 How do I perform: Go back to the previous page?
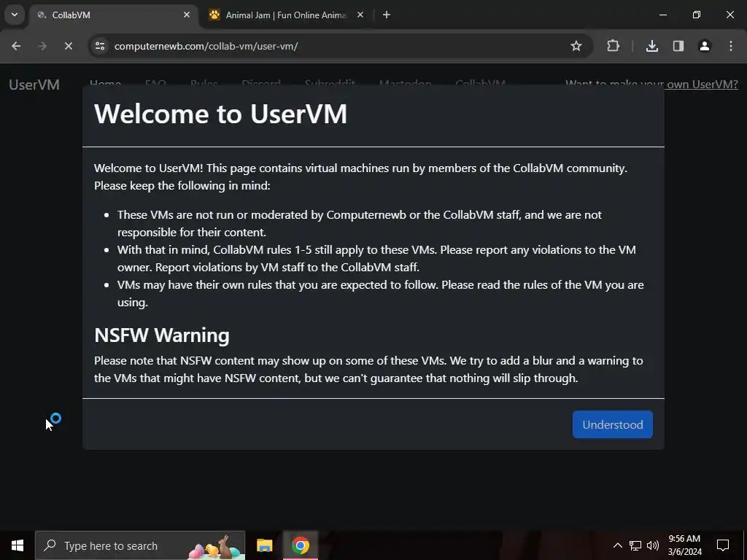click(x=16, y=46)
